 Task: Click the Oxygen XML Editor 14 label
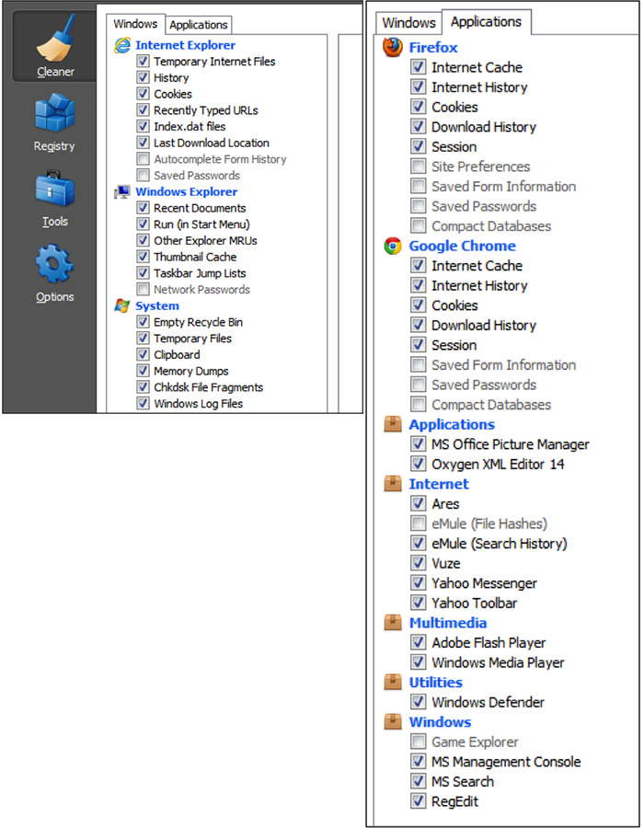(x=498, y=465)
